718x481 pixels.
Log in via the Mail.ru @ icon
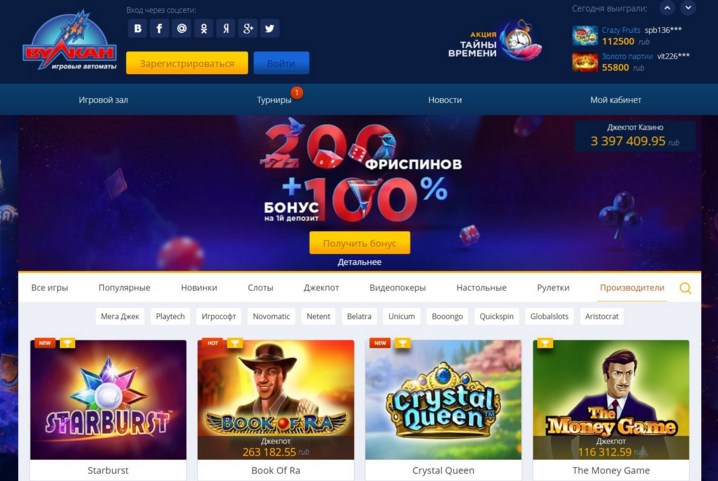[181, 28]
